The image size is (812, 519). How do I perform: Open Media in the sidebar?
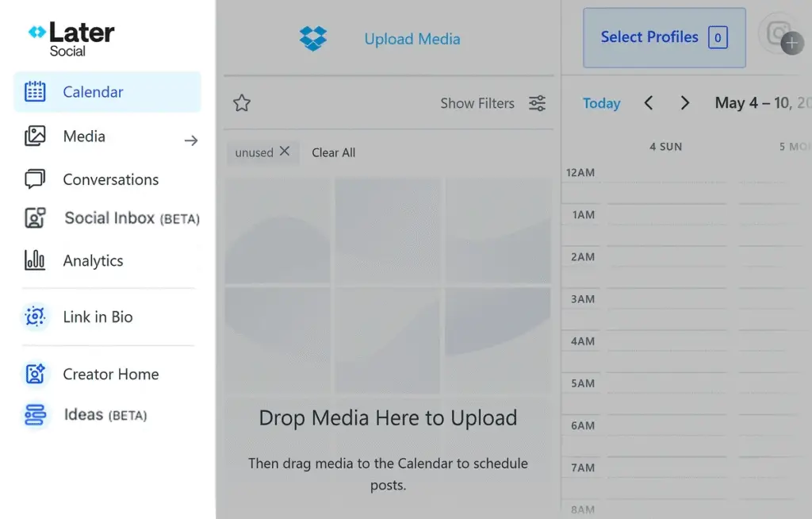(84, 136)
